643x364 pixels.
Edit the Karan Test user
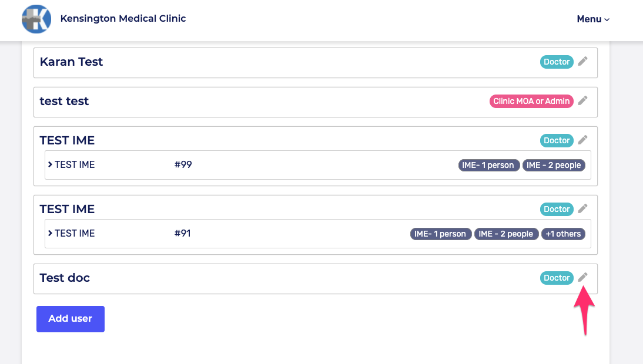[x=582, y=61]
